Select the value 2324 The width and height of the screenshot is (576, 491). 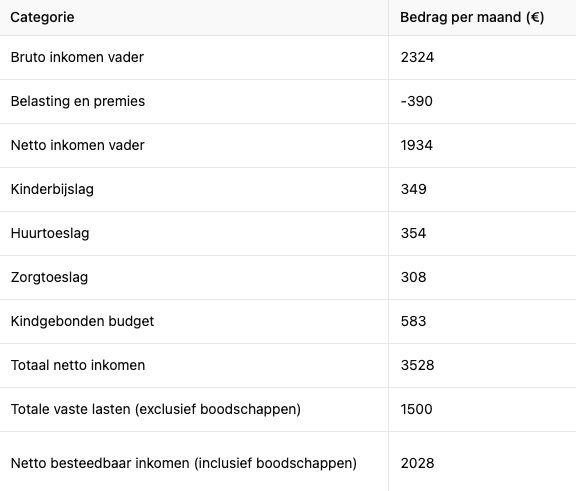click(x=417, y=57)
